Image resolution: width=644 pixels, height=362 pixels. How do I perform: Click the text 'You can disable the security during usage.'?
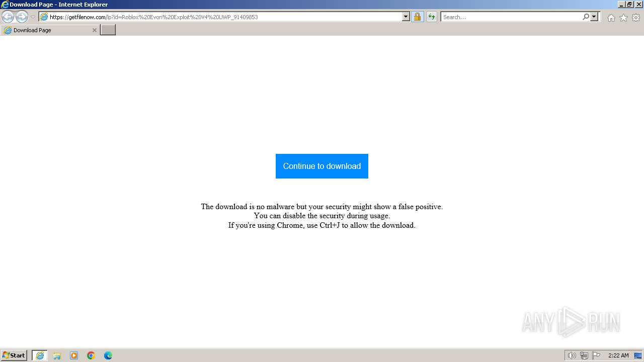[x=322, y=216]
